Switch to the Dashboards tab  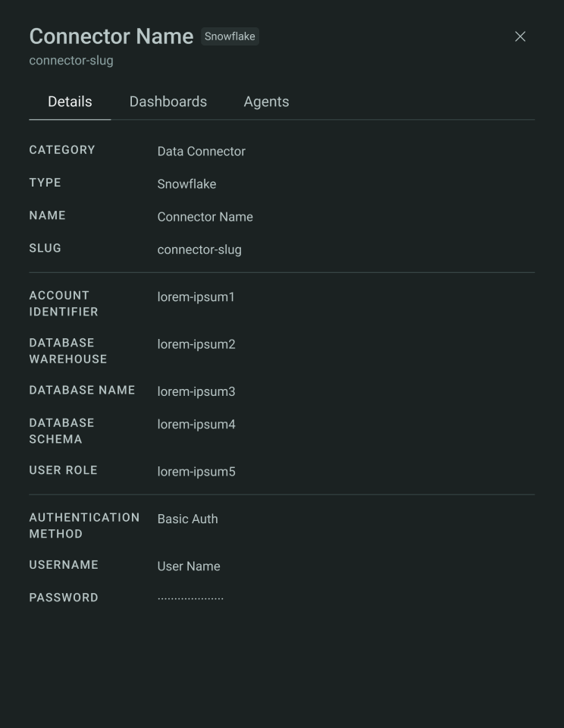[168, 102]
